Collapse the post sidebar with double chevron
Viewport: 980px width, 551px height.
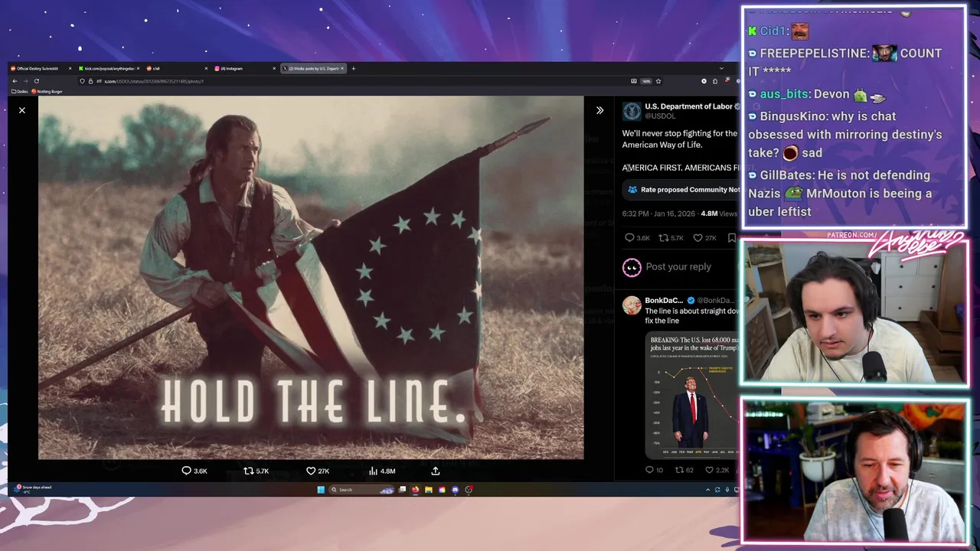(599, 110)
